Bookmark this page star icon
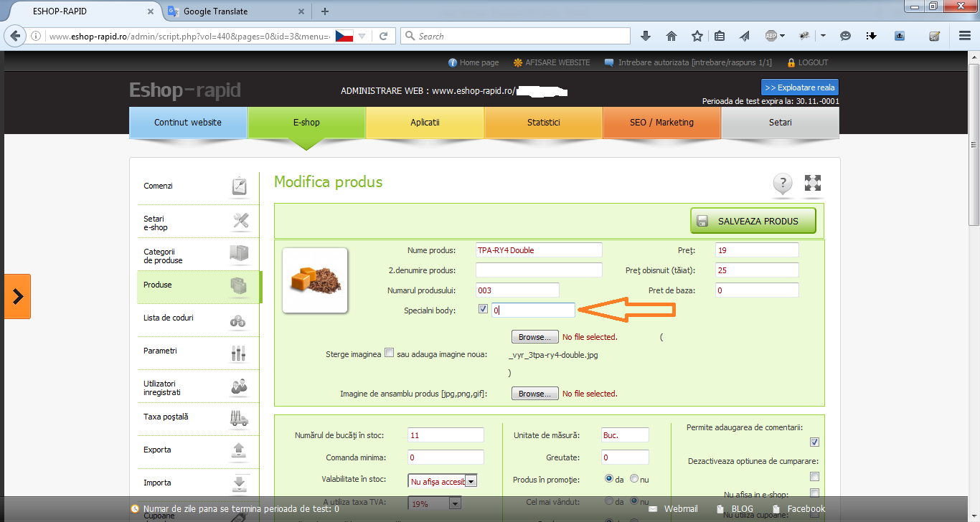Screen dimensions: 980x522 point(697,36)
